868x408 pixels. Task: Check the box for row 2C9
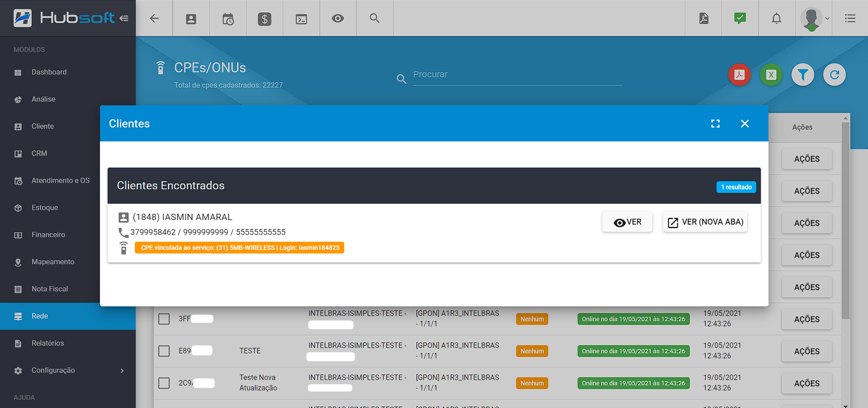[x=164, y=383]
